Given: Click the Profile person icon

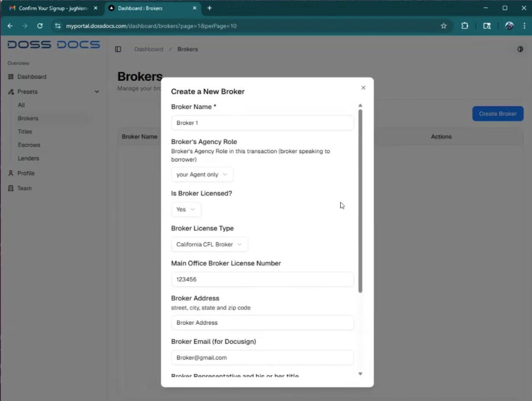Looking at the screenshot, I should pos(11,173).
